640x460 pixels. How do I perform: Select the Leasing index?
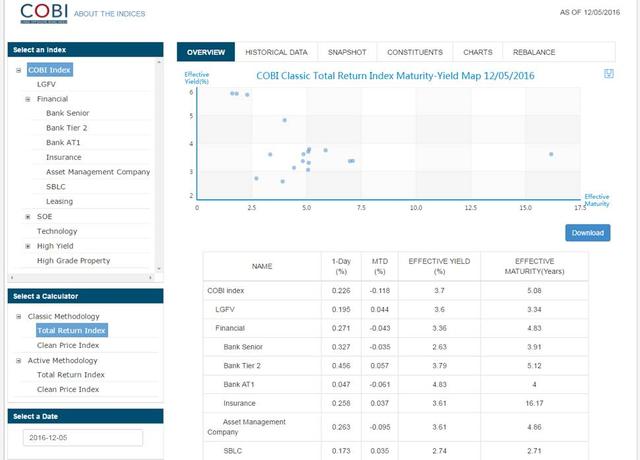[59, 201]
